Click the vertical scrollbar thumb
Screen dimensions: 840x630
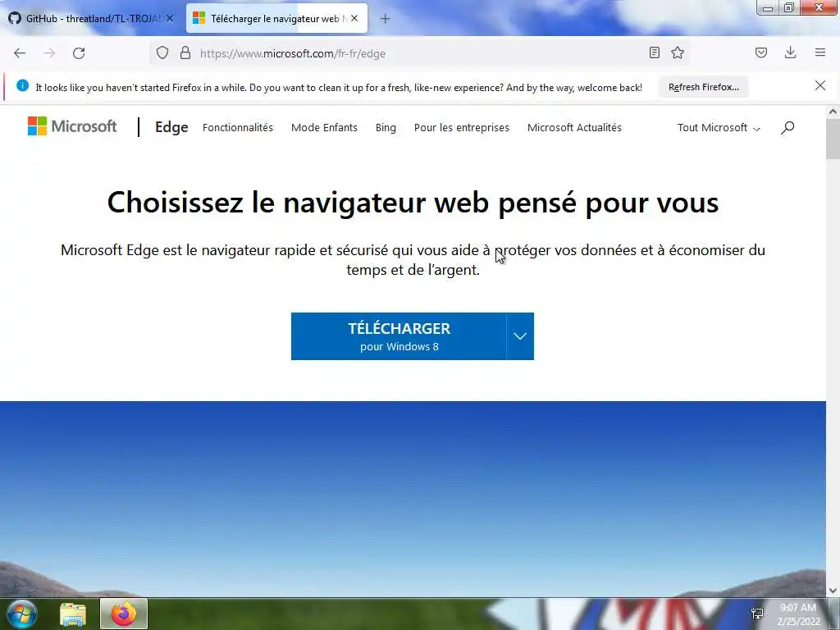pos(833,139)
